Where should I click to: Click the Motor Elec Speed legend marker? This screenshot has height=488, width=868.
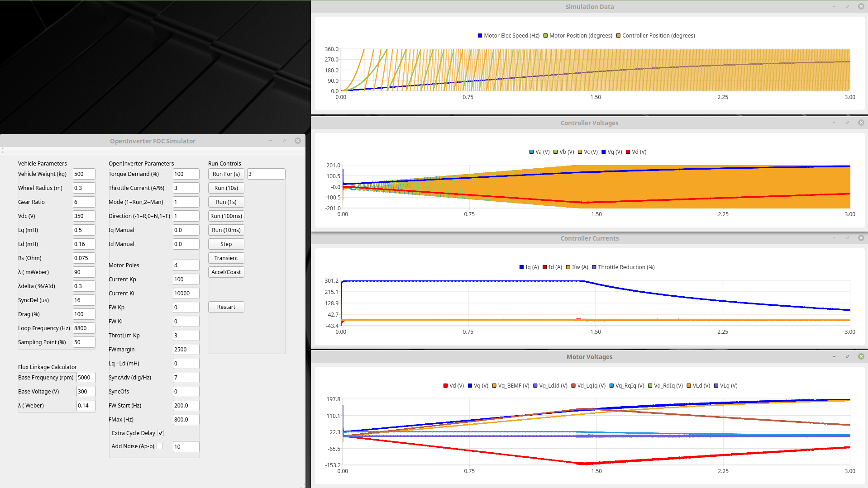(x=480, y=36)
